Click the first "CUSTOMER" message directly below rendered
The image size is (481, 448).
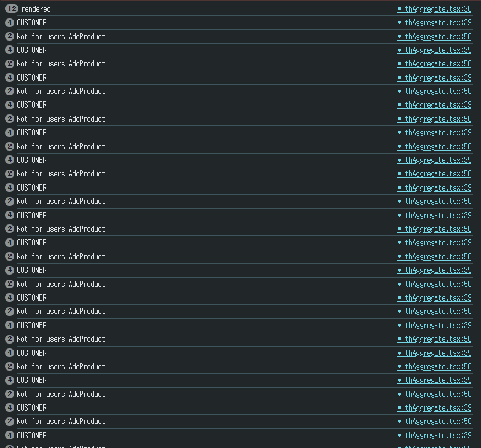click(31, 22)
